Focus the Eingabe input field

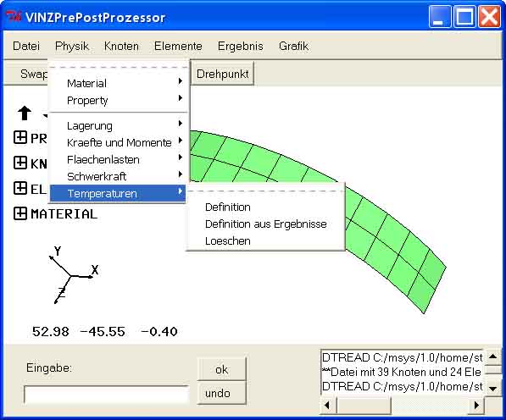pos(107,395)
